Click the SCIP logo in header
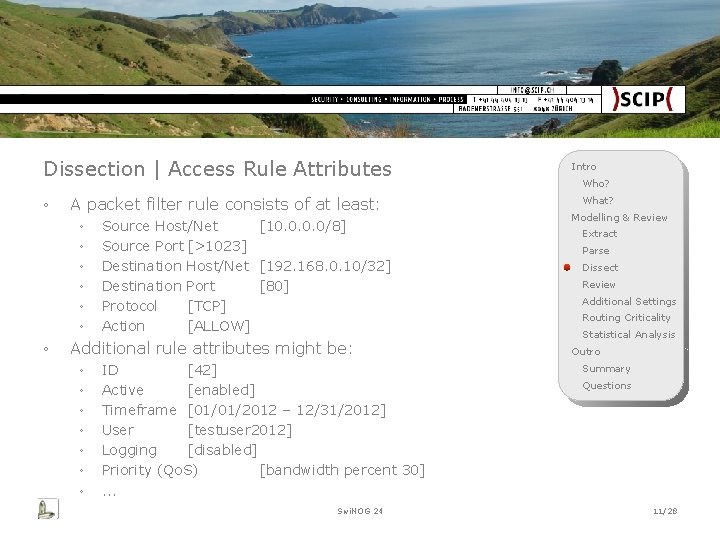 pyautogui.click(x=643, y=99)
